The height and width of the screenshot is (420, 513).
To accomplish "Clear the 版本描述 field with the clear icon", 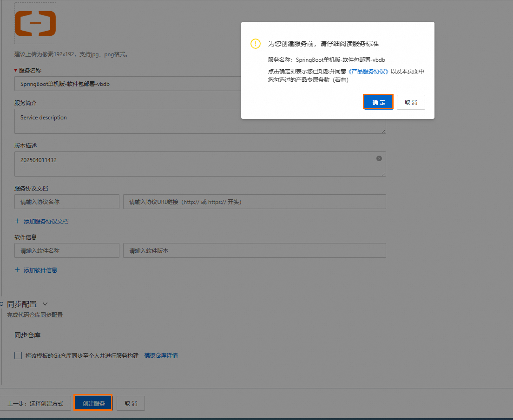I will 379,158.
